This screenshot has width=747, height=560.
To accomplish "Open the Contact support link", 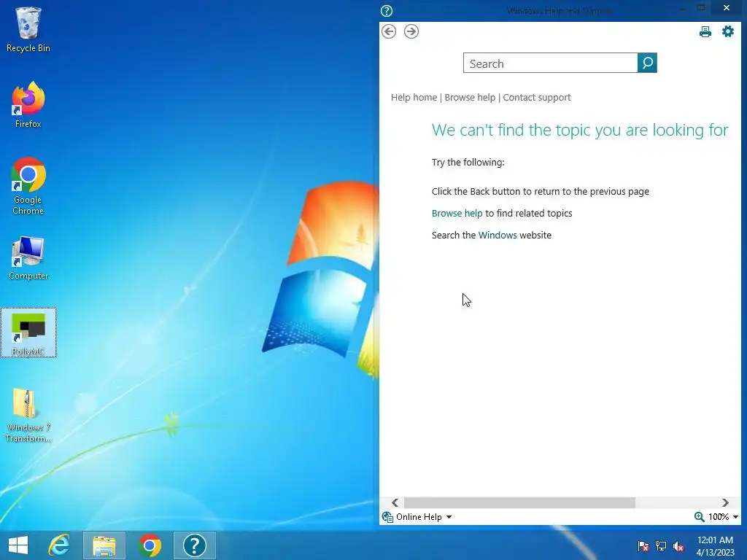I will [x=536, y=97].
